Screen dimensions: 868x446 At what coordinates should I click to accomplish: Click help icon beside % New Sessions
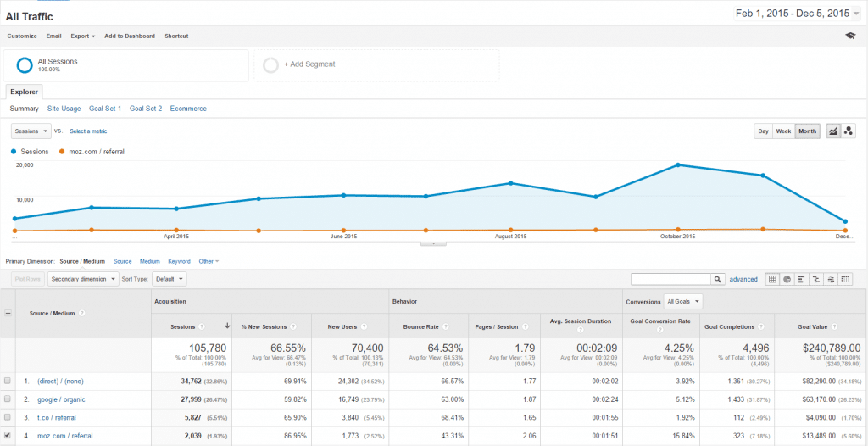pos(293,327)
